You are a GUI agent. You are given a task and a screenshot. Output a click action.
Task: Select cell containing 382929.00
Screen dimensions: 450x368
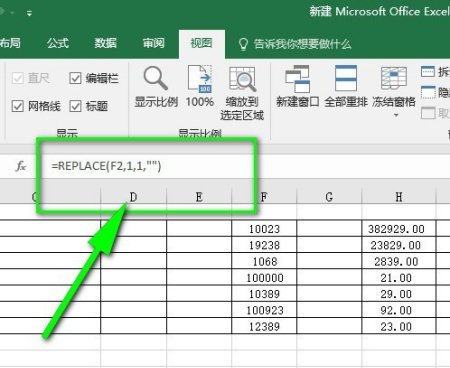coord(399,229)
